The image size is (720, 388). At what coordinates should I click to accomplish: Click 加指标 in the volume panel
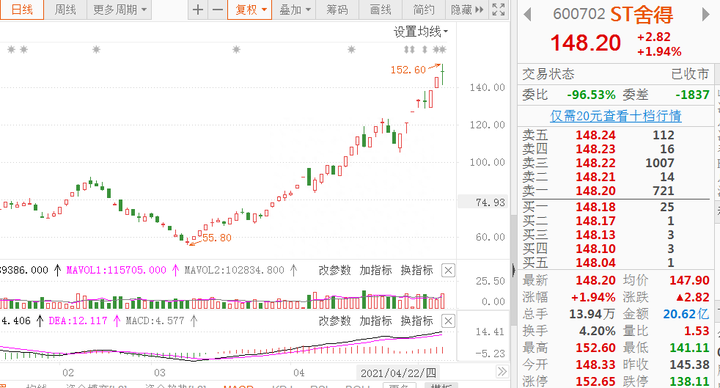(376, 270)
